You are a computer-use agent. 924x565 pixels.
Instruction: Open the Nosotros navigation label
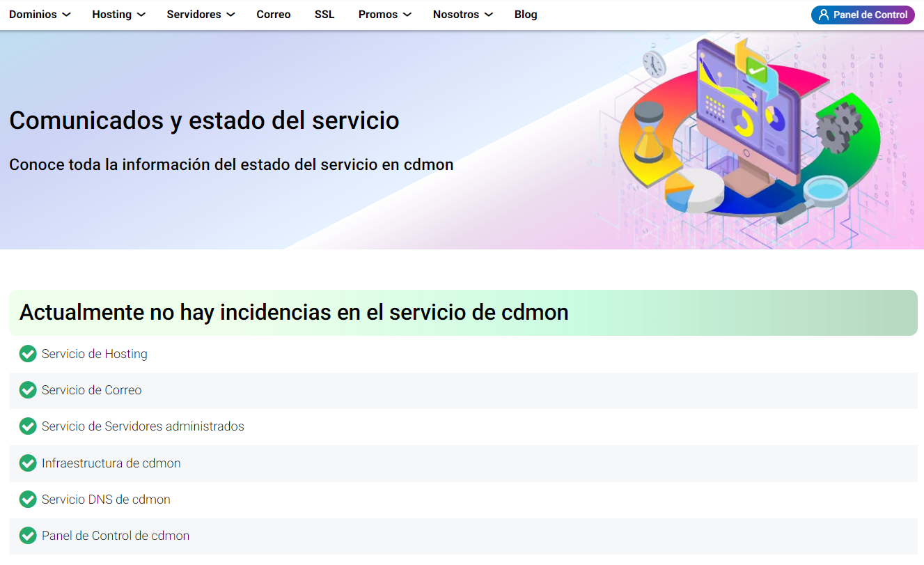tap(456, 15)
